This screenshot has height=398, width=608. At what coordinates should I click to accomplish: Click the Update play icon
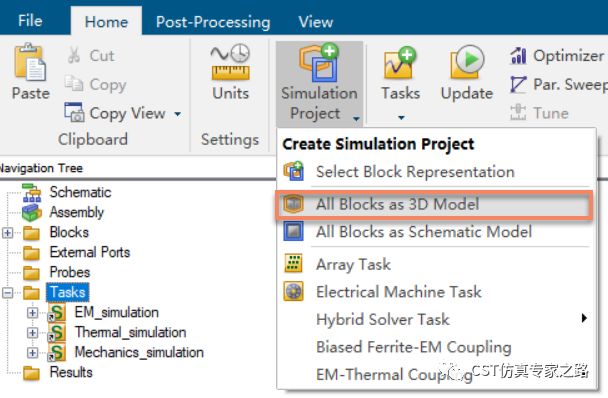point(467,62)
